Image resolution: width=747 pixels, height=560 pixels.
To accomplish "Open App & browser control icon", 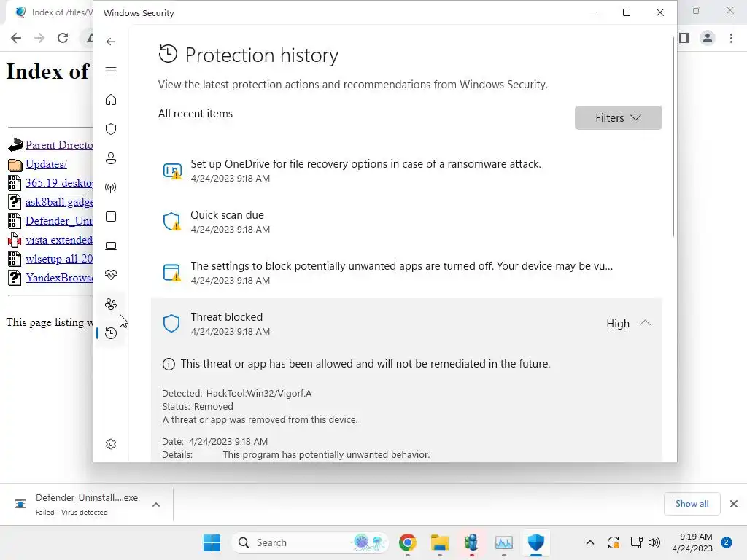I will 111,217.
